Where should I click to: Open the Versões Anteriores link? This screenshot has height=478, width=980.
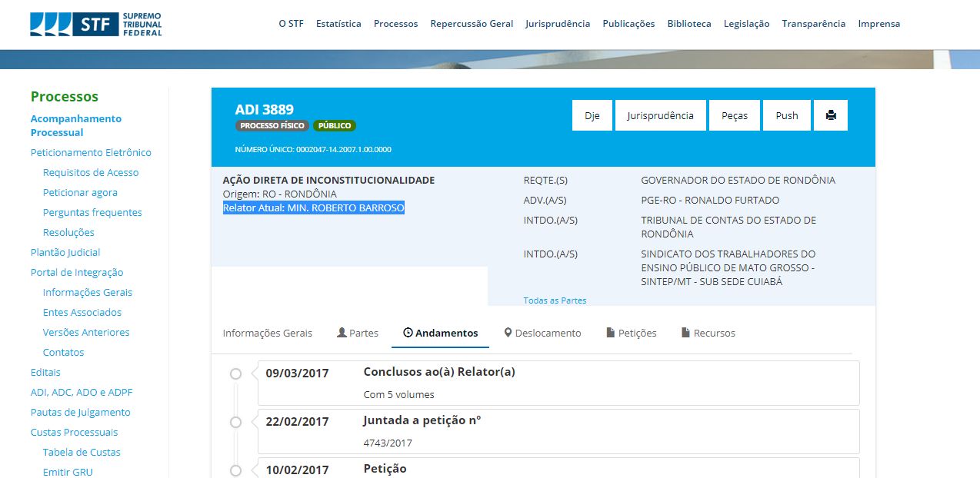(86, 332)
